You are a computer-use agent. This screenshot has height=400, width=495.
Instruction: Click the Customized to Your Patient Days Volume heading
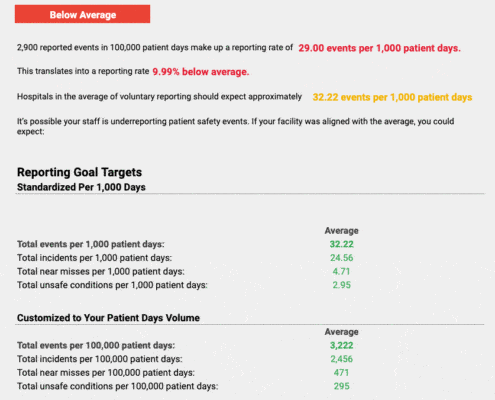point(108,318)
